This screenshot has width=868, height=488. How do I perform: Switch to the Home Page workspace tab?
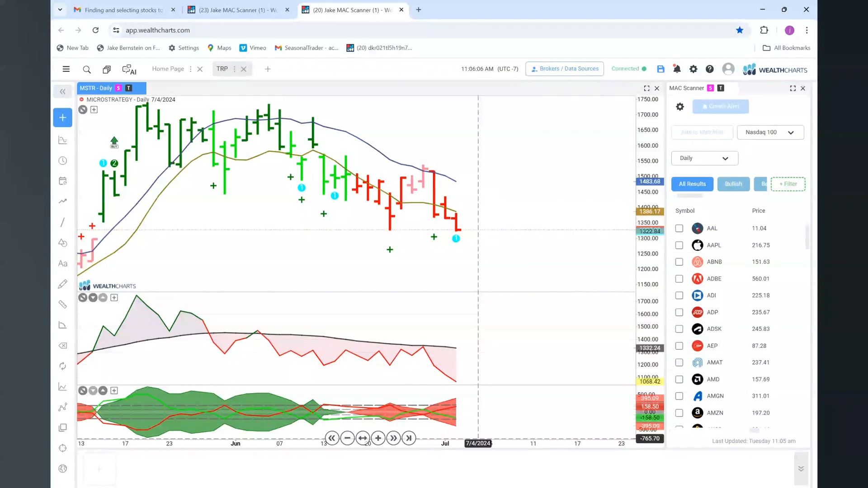click(x=168, y=69)
